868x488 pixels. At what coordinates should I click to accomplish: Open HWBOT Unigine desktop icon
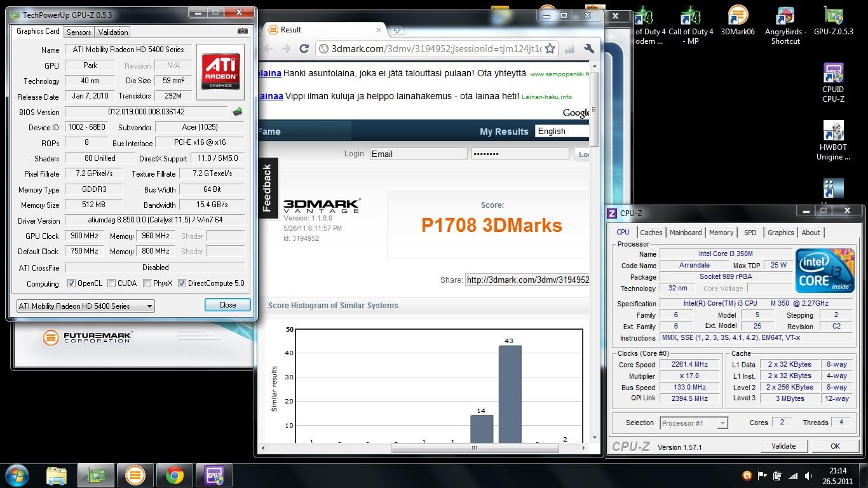(x=833, y=141)
